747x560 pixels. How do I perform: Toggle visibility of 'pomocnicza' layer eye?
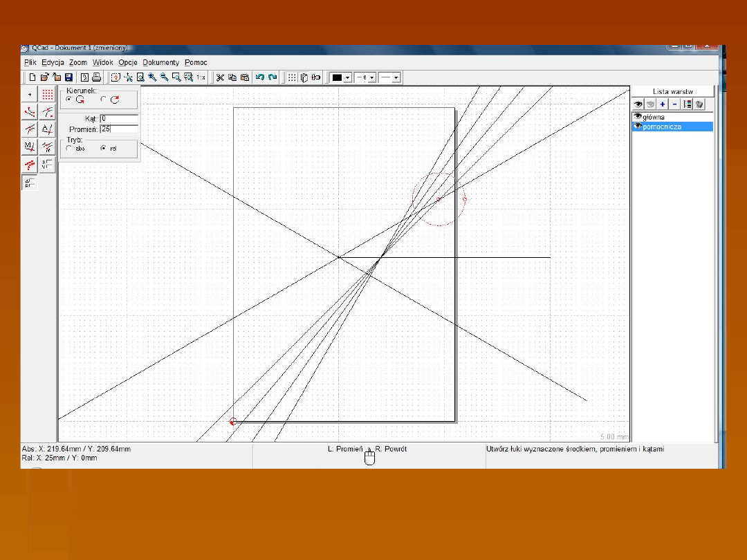[638, 127]
